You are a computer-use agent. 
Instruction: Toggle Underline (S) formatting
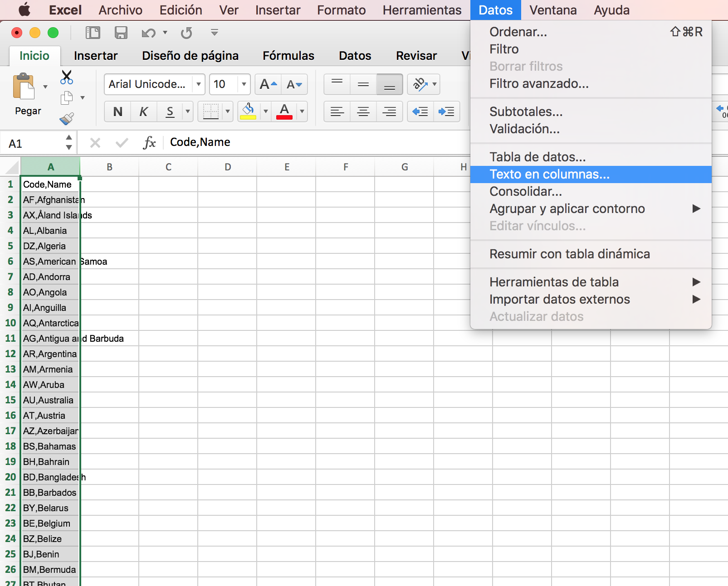click(170, 111)
